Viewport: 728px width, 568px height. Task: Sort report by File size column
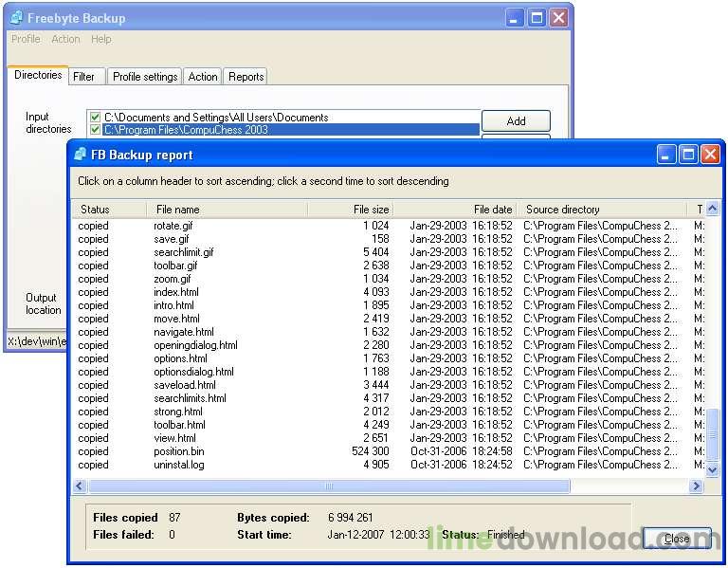[351, 210]
